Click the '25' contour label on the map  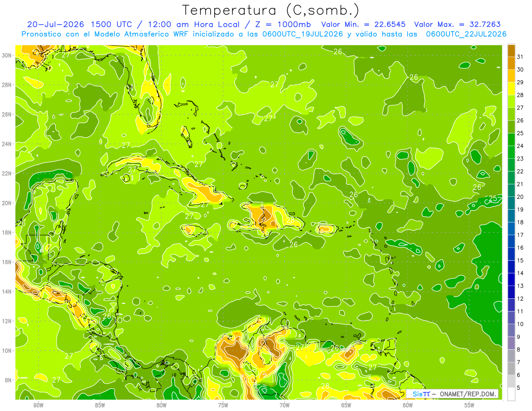493,198
